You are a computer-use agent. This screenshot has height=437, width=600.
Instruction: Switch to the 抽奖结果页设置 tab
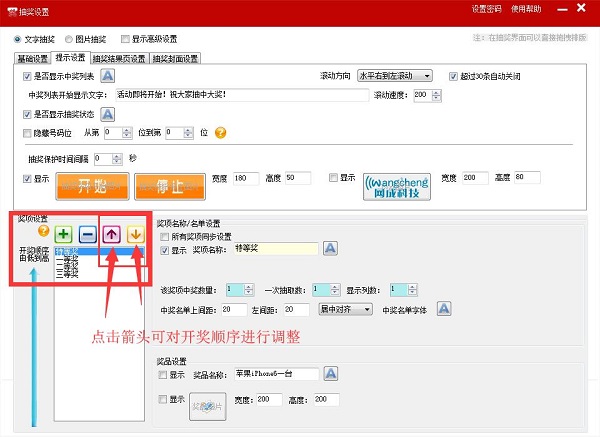[119, 58]
